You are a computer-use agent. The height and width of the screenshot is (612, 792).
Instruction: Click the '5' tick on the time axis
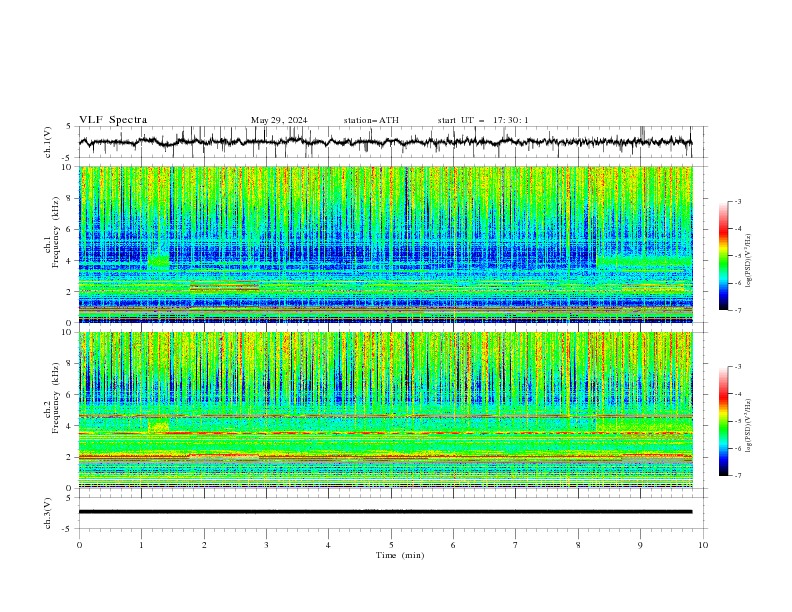[x=391, y=545]
